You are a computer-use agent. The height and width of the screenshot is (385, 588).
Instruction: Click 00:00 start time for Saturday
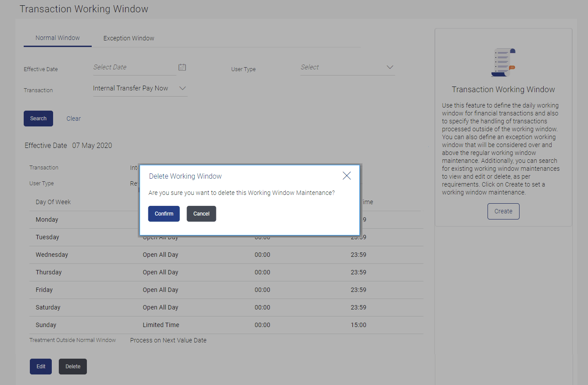262,307
